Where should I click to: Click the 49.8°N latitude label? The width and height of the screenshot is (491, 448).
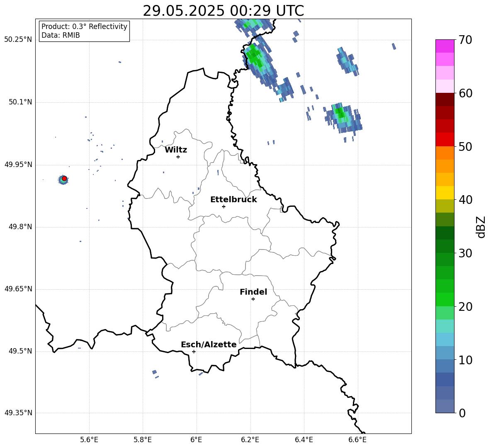pos(20,227)
